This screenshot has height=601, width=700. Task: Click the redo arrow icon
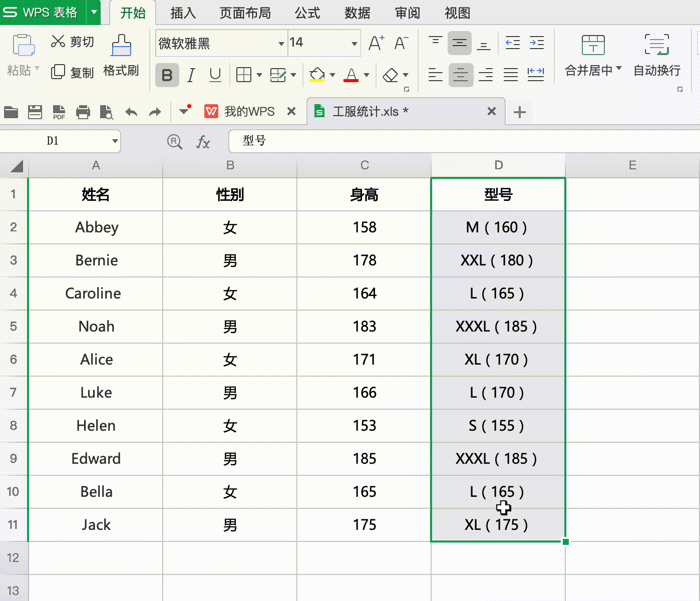(x=155, y=112)
